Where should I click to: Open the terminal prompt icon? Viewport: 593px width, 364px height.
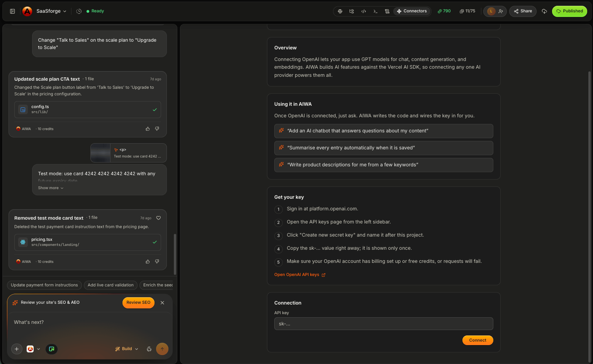[375, 11]
